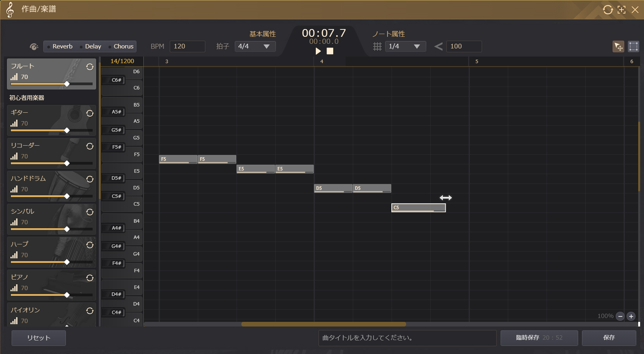
Task: Click the refresh icon on the piano track
Action: [x=90, y=278]
